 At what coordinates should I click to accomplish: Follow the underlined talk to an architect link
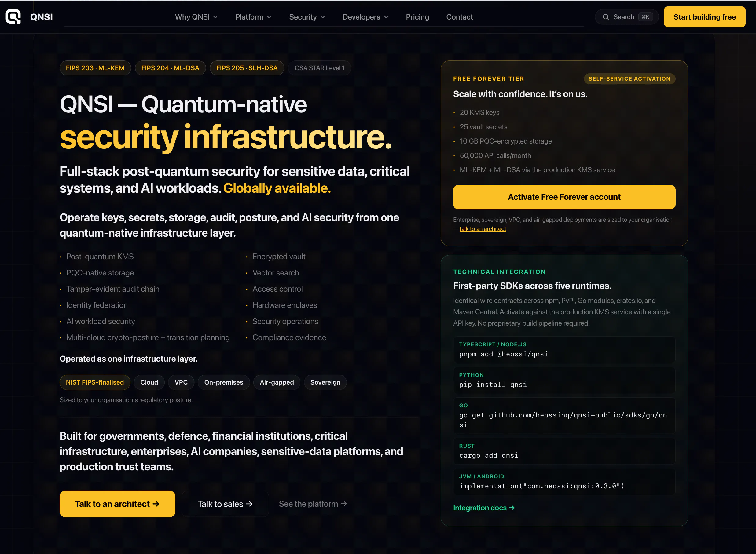tap(483, 229)
